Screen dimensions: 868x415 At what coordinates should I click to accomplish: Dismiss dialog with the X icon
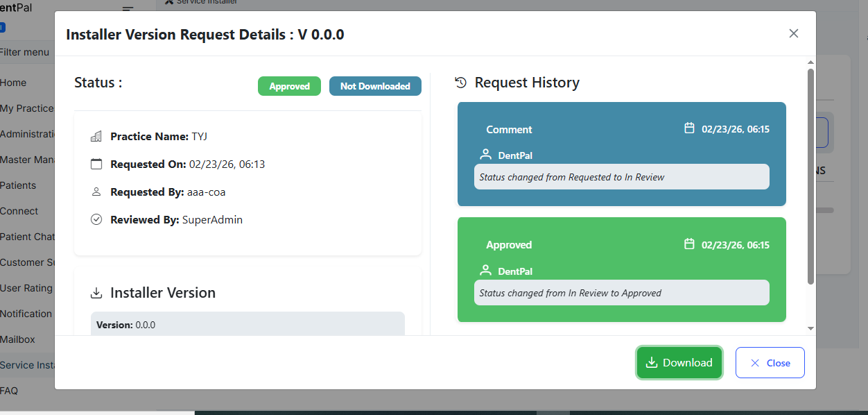point(794,33)
